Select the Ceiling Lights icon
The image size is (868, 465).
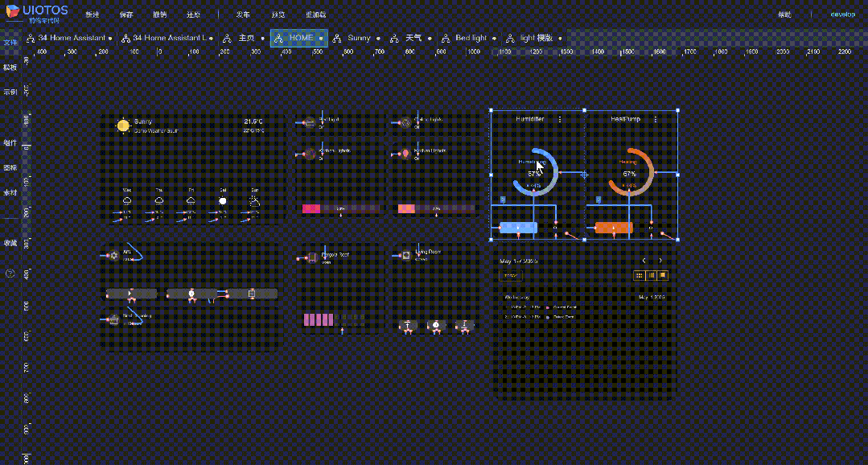tap(405, 123)
